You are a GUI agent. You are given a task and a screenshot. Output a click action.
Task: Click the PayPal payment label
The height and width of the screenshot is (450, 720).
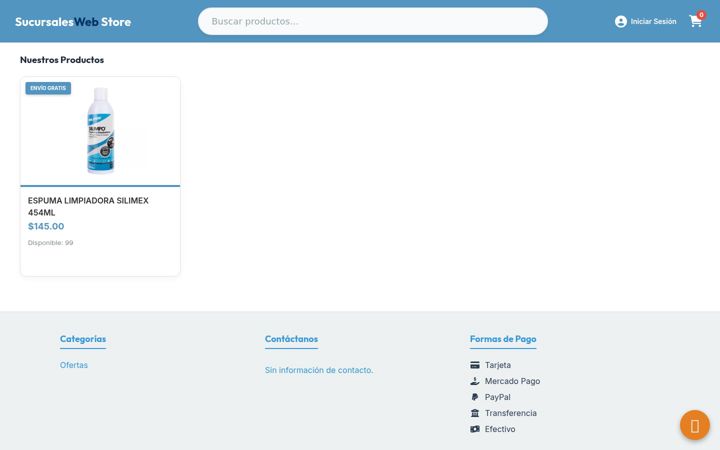(x=498, y=397)
